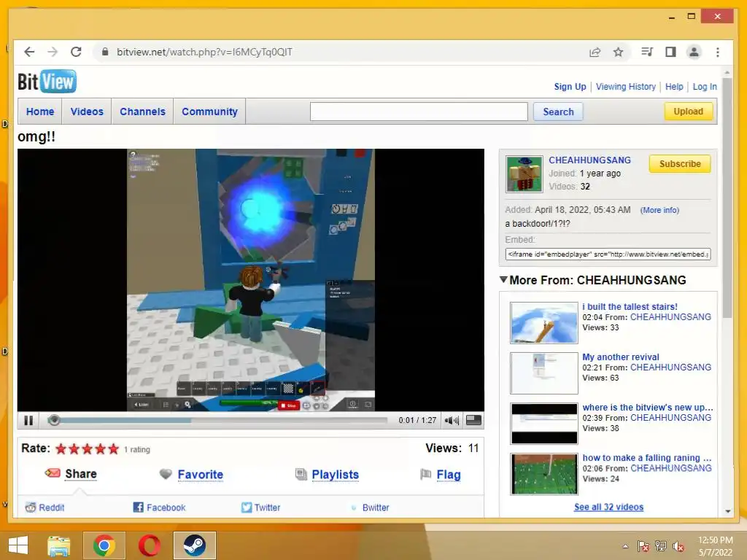Open 'how to make a falling raning' thumbnail
Image resolution: width=747 pixels, height=560 pixels.
[544, 474]
